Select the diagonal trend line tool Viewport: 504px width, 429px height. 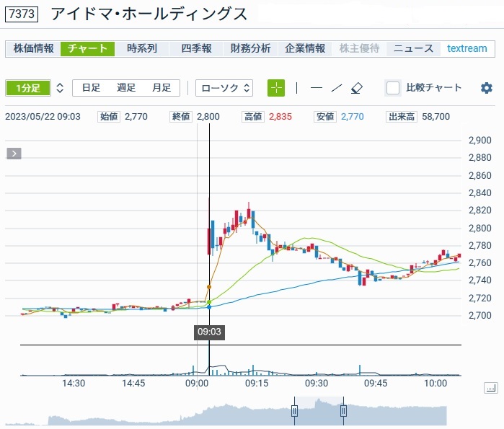(336, 88)
